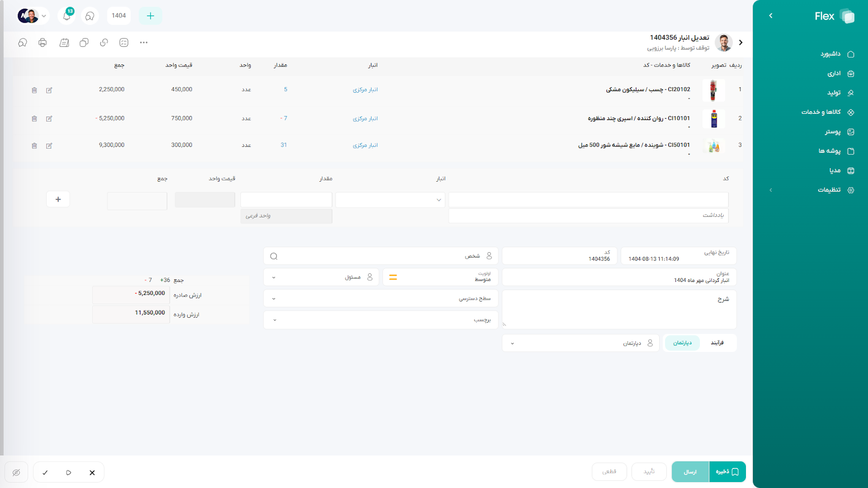Edit row 3 item CI50101
868x488 pixels.
49,145
